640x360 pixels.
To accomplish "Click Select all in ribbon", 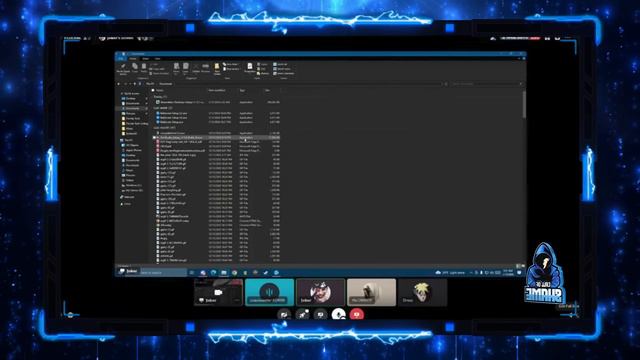I will [x=280, y=64].
